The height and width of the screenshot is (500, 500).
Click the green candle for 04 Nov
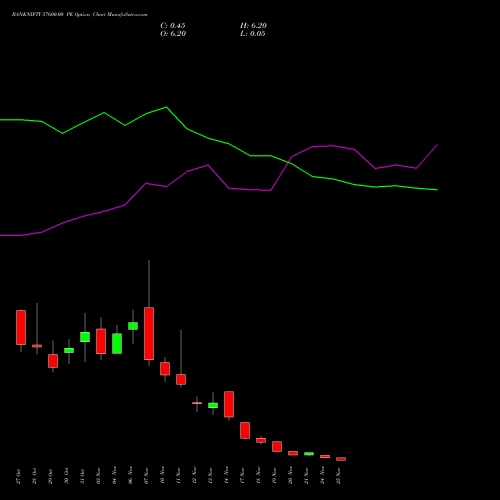(117, 343)
